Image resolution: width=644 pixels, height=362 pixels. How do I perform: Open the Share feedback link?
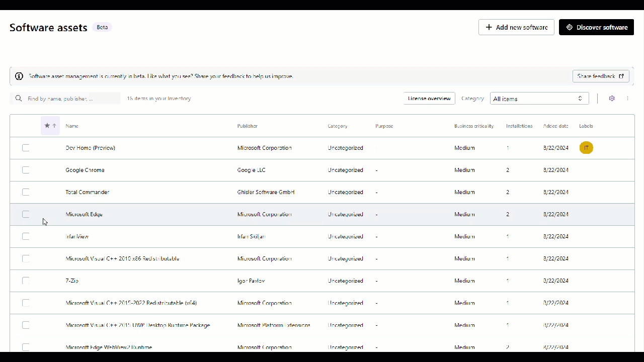[x=601, y=76]
